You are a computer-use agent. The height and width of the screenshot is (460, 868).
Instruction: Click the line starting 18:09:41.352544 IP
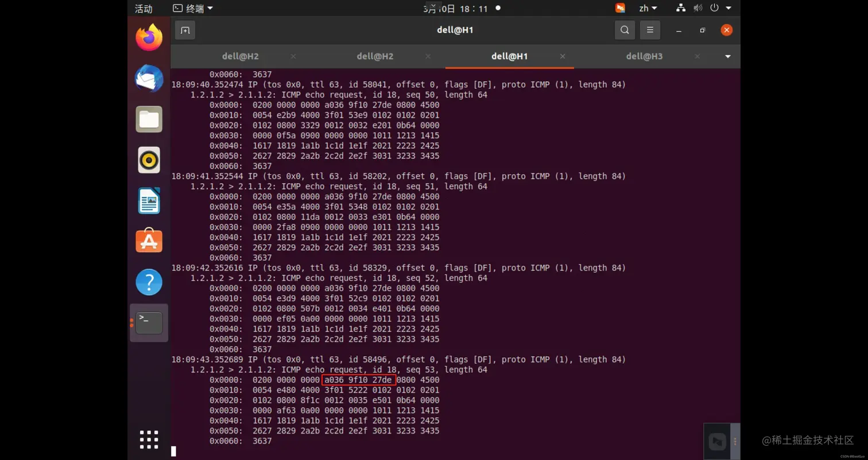[398, 176]
